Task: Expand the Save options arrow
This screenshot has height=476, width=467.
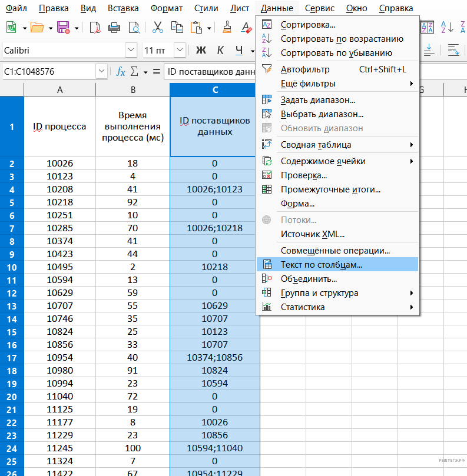Action: pos(77,28)
